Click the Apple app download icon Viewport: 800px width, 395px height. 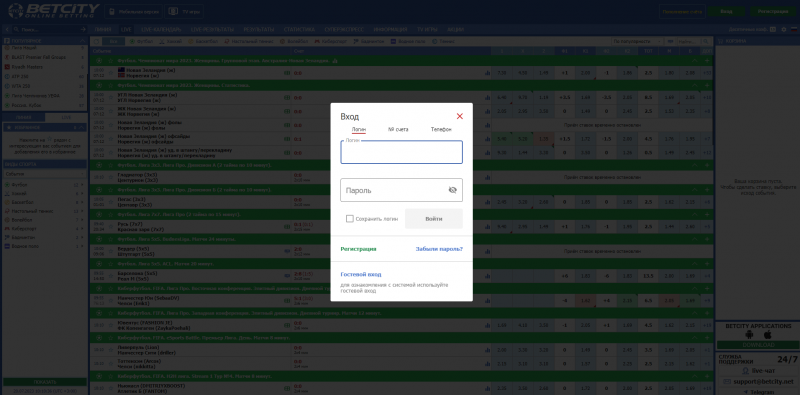coord(767,335)
